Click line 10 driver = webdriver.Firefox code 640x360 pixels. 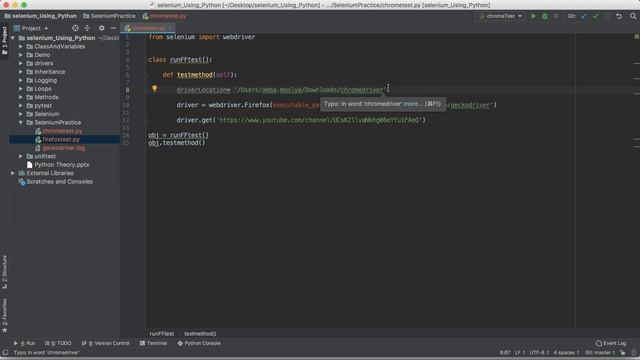[x=337, y=105]
